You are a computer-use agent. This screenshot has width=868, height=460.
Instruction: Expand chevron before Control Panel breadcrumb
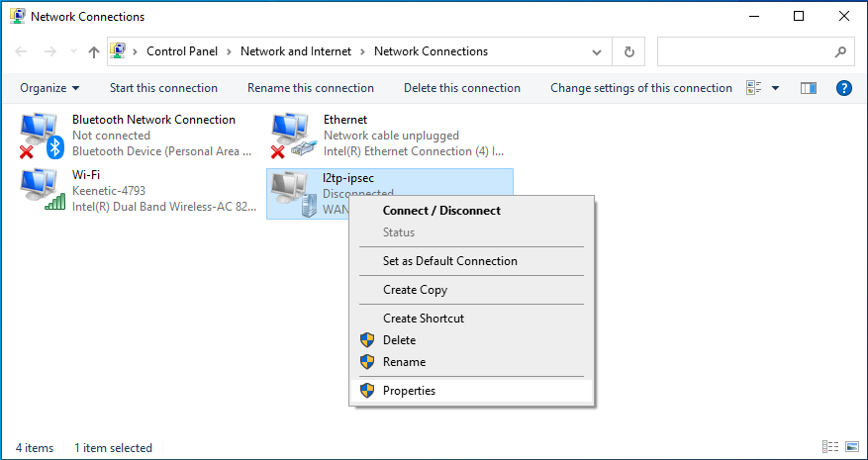(136, 51)
